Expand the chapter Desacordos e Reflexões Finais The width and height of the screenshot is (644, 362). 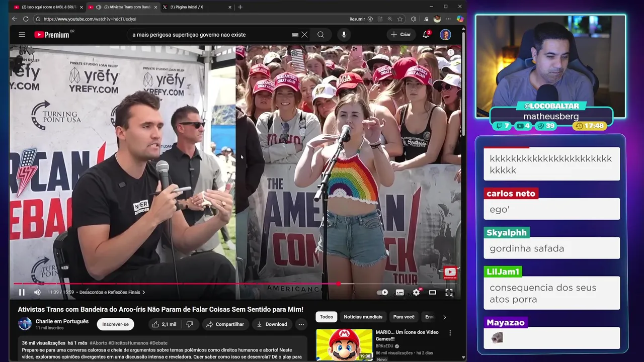point(112,292)
